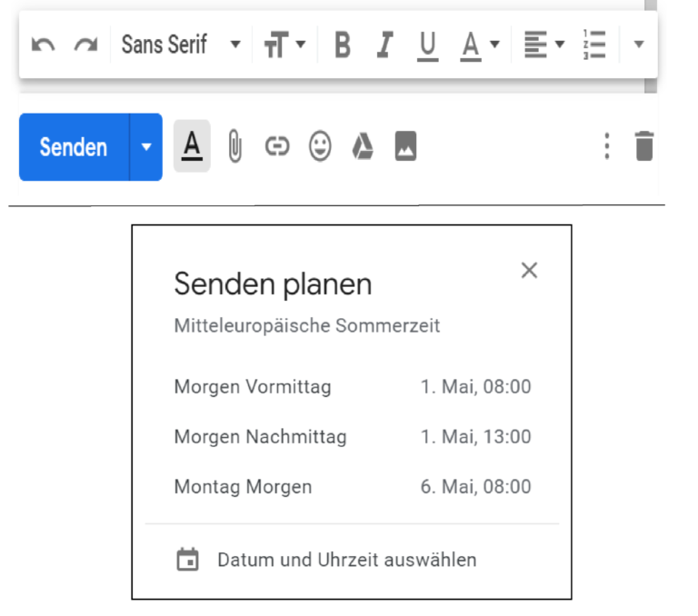Open the Sans Serif font dropdown

click(x=180, y=45)
